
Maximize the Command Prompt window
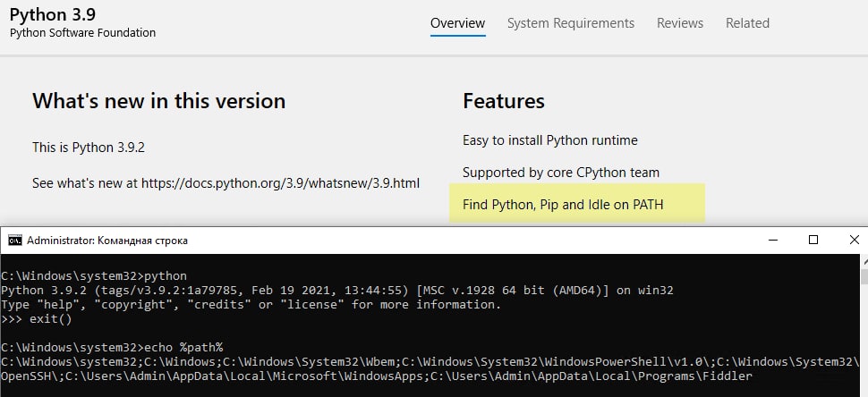pyautogui.click(x=813, y=240)
